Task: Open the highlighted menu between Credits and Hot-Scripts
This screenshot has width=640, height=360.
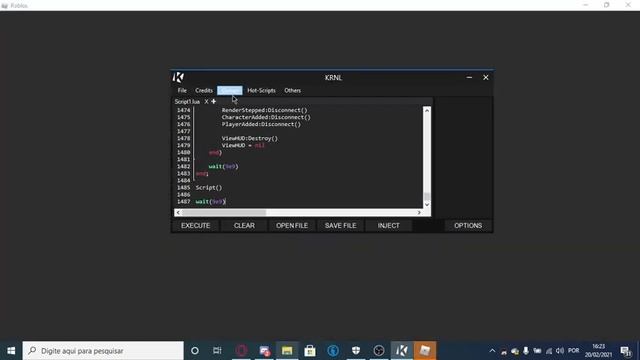Action: click(230, 90)
